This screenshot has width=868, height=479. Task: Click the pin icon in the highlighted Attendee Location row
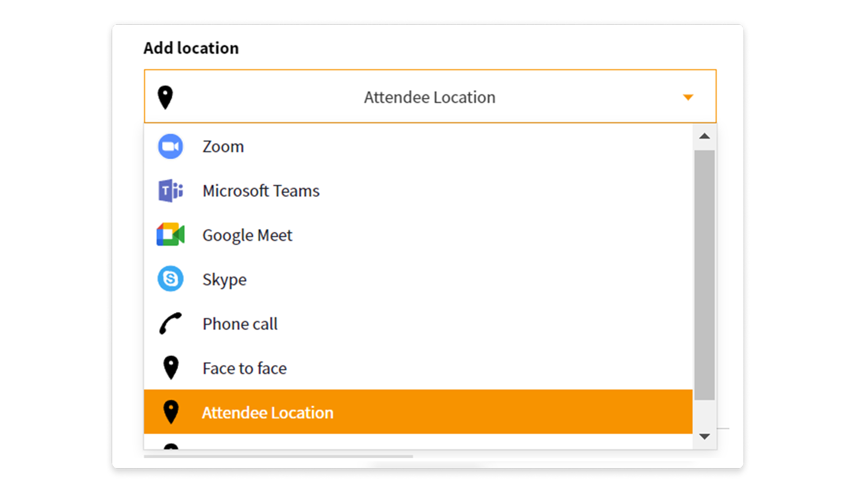pos(171,412)
